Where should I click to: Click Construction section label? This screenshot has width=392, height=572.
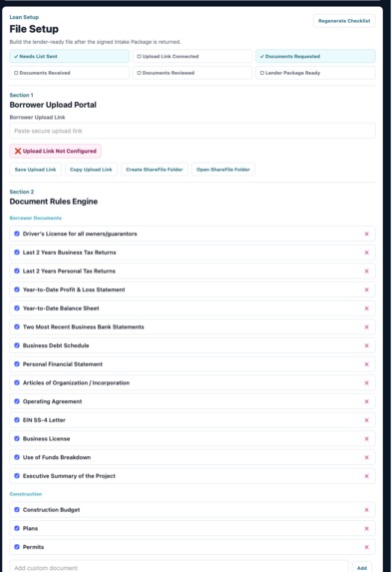pos(26,494)
